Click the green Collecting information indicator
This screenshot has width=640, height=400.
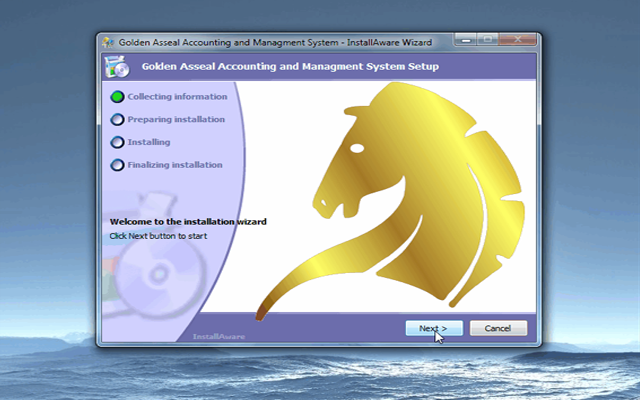click(x=117, y=97)
